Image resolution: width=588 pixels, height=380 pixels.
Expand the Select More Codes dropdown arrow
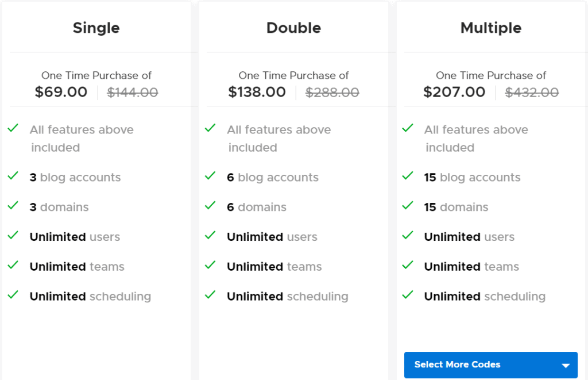tap(564, 365)
